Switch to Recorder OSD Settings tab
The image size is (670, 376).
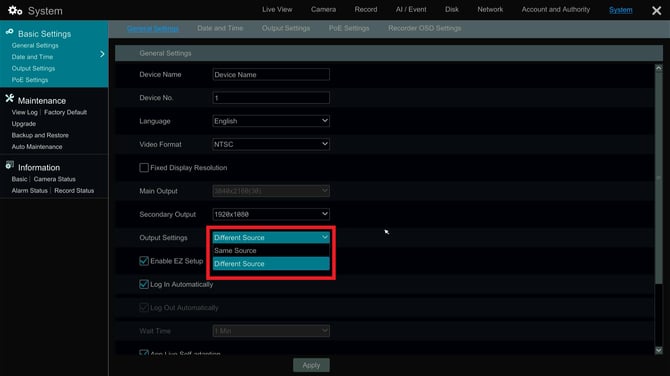tap(424, 28)
